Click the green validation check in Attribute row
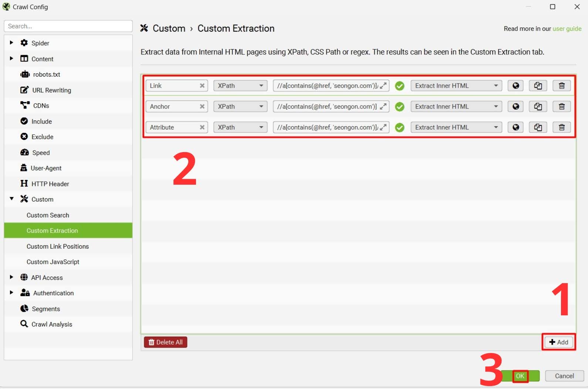 click(400, 128)
